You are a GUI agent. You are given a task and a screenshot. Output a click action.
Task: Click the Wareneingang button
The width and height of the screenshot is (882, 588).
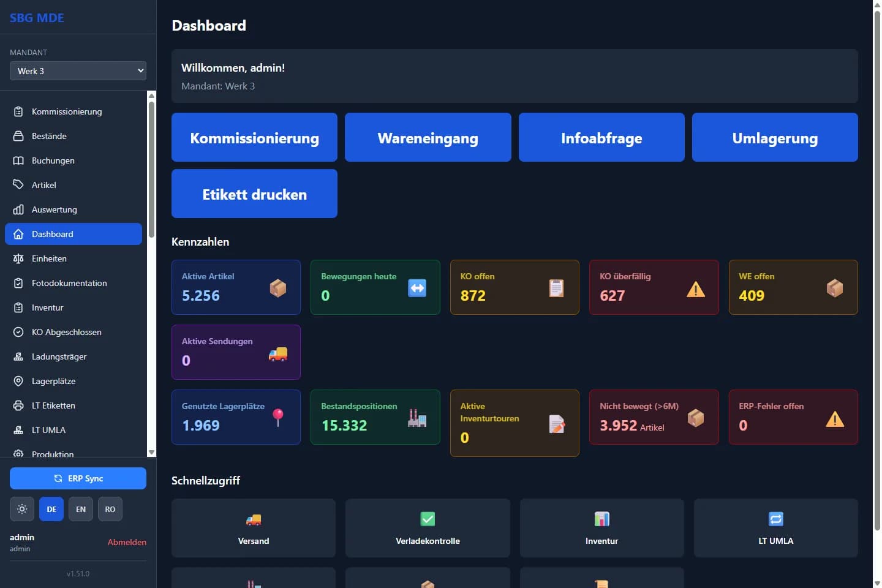[x=428, y=137]
